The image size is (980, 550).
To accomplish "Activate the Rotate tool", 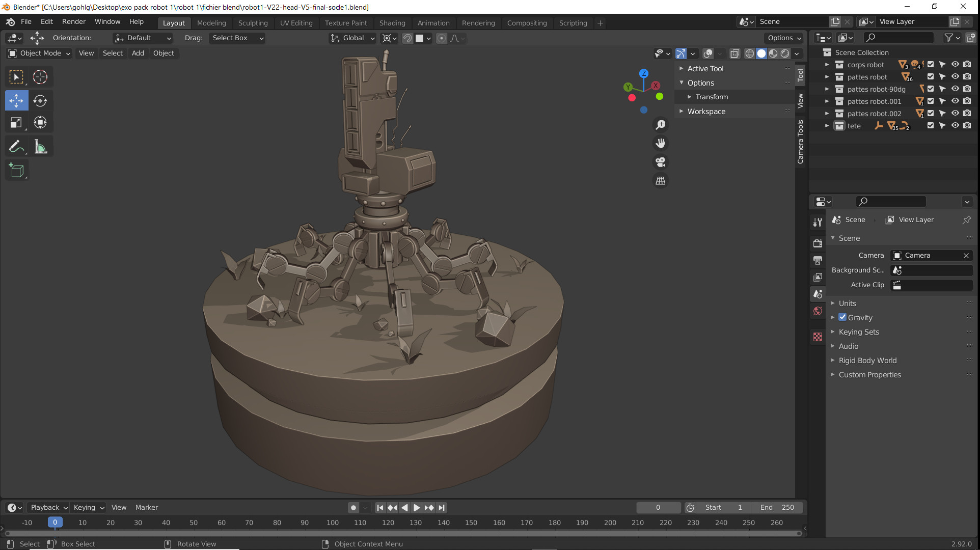I will click(x=40, y=101).
